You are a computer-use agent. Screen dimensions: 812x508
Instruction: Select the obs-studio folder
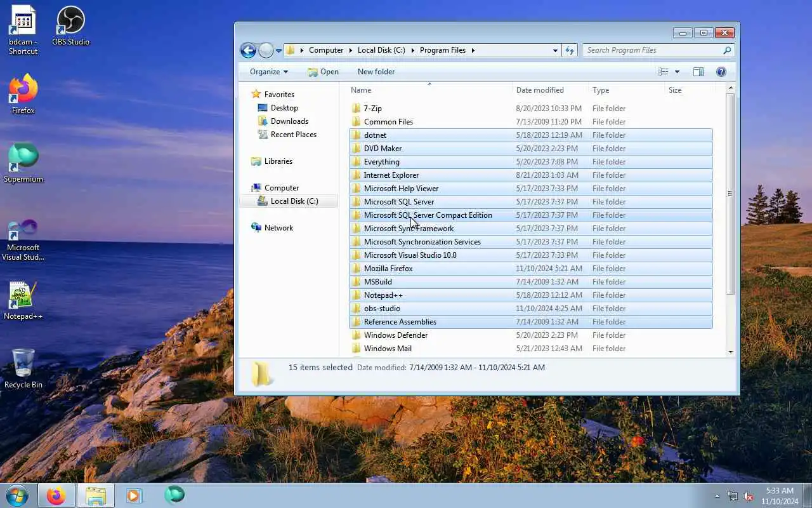[530, 308]
